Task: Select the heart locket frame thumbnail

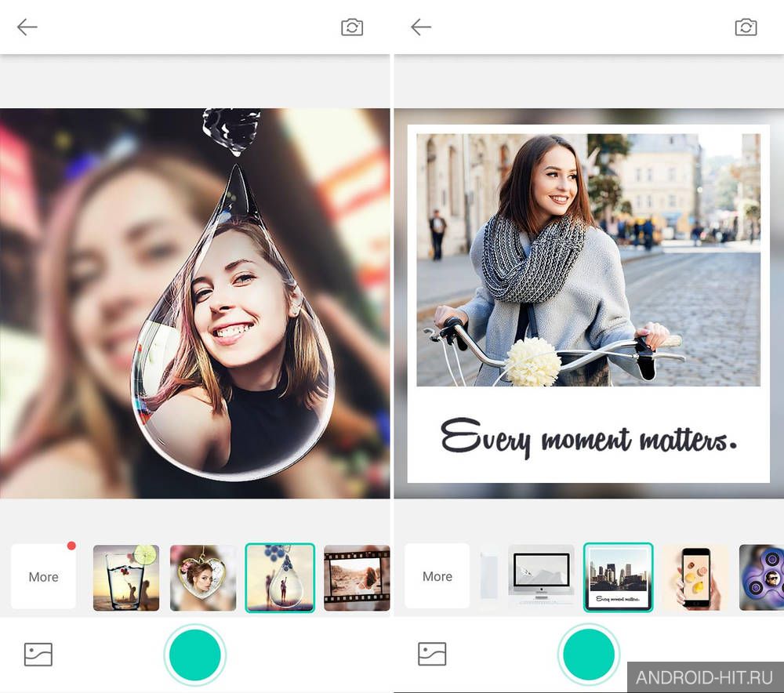Action: click(x=202, y=578)
